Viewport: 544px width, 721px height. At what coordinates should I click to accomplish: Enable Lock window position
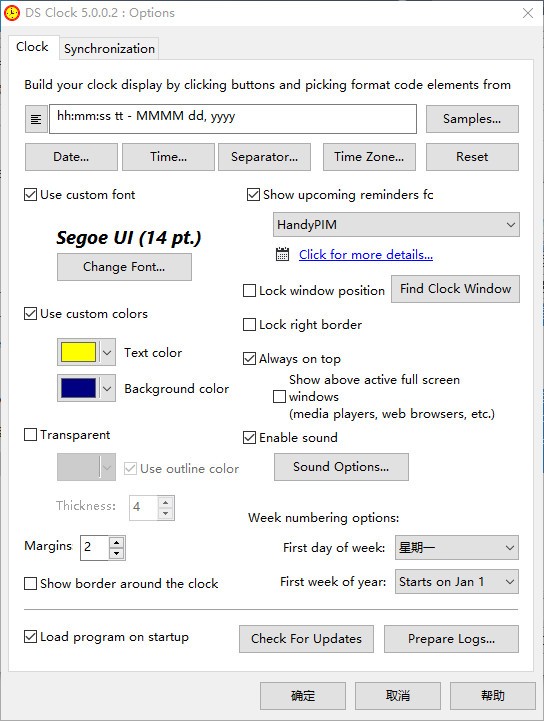[249, 291]
